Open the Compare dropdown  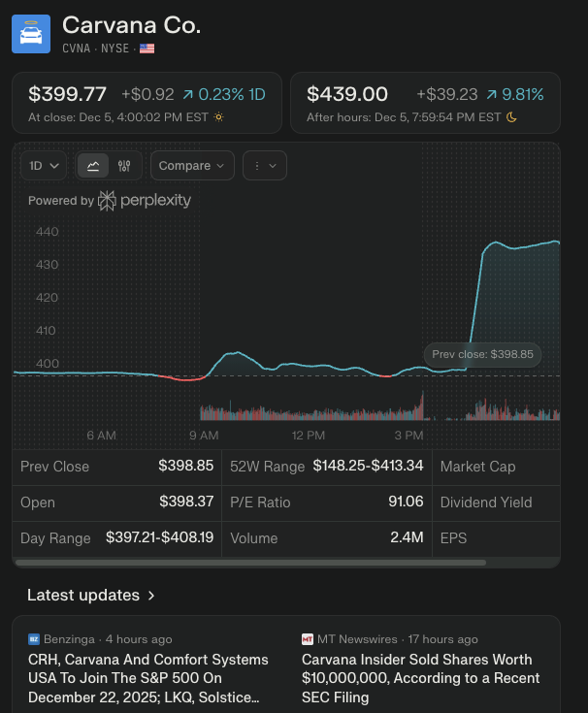192,166
